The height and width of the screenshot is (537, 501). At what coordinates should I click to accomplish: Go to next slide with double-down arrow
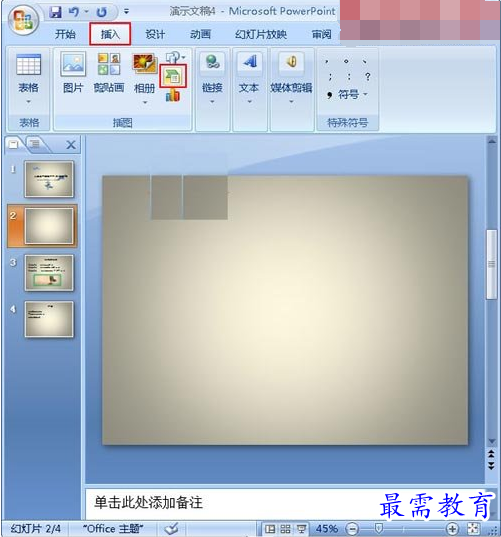pos(491,465)
